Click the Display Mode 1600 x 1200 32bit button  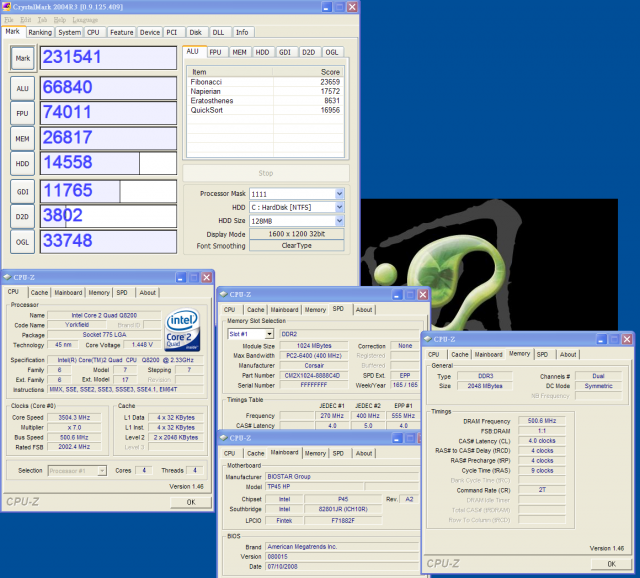297,234
